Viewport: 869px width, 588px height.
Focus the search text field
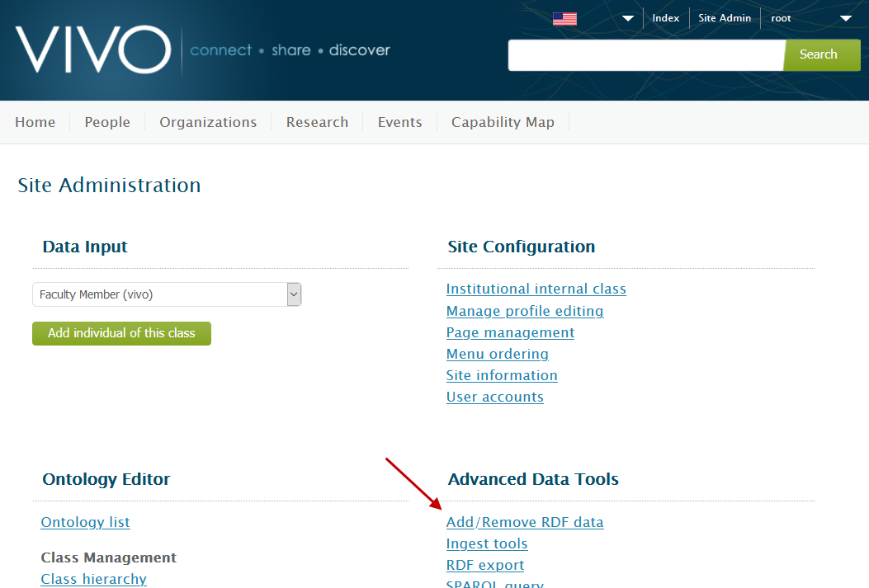(646, 54)
